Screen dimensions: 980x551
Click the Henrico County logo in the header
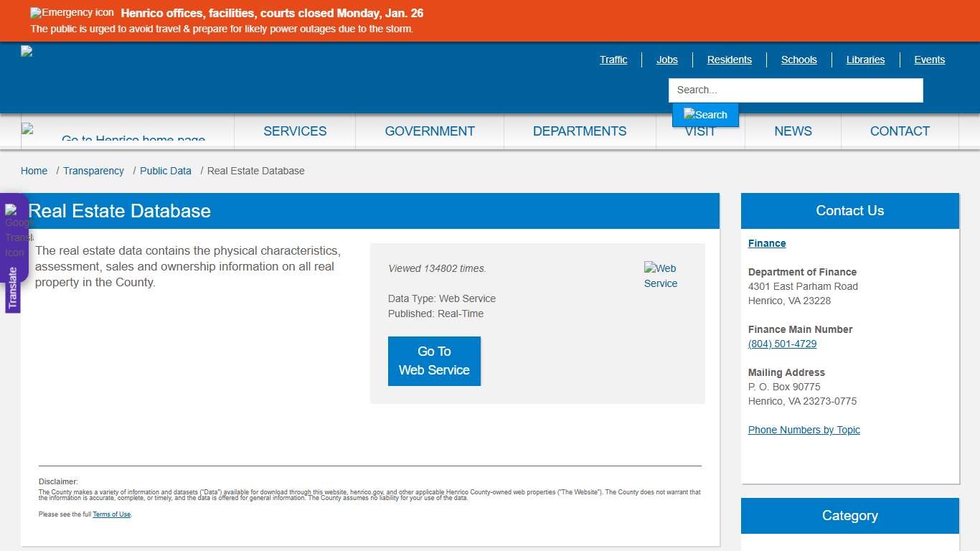click(26, 50)
